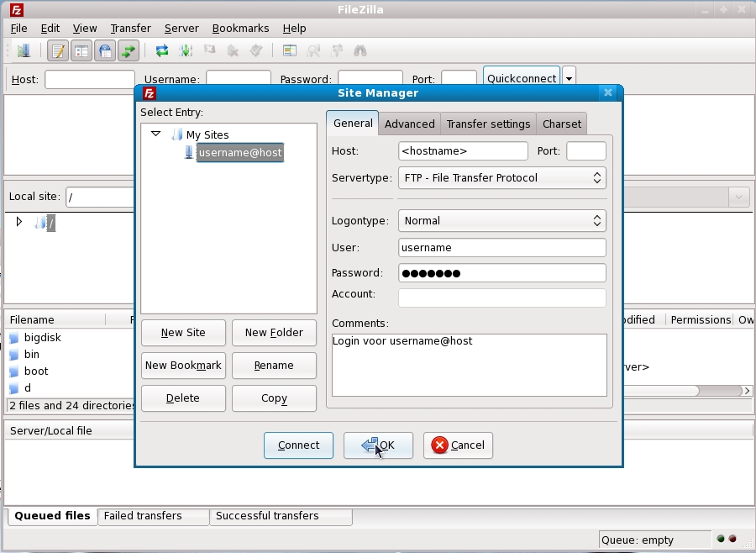Click the Quickconnect button

point(521,78)
